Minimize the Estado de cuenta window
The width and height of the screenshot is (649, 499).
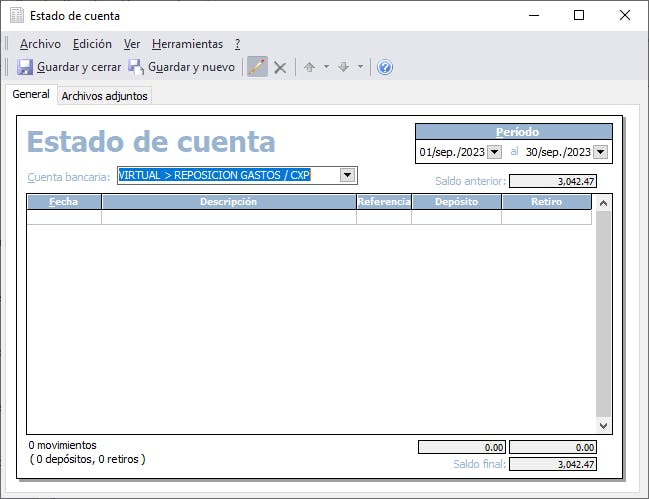[x=534, y=16]
